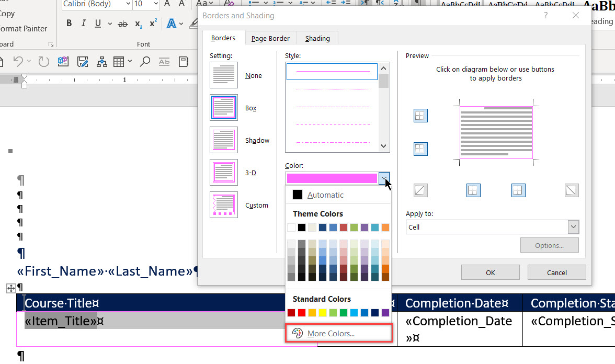Collapse the border Color dropdown arrow
The width and height of the screenshot is (615, 364).
pos(384,178)
